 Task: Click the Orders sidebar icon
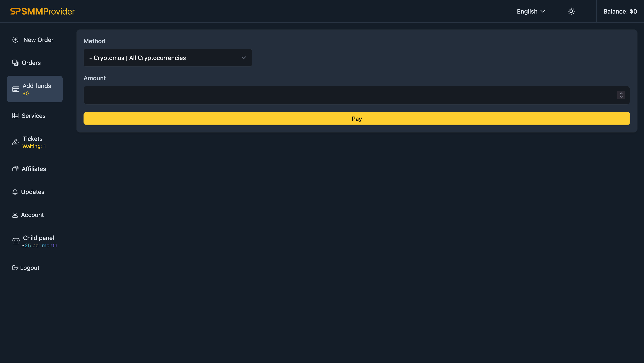15,63
